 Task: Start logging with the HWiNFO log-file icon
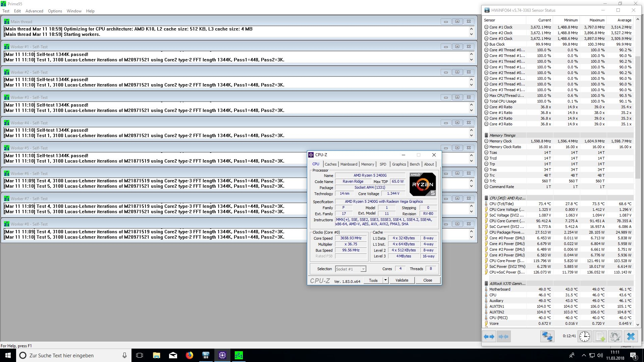600,337
